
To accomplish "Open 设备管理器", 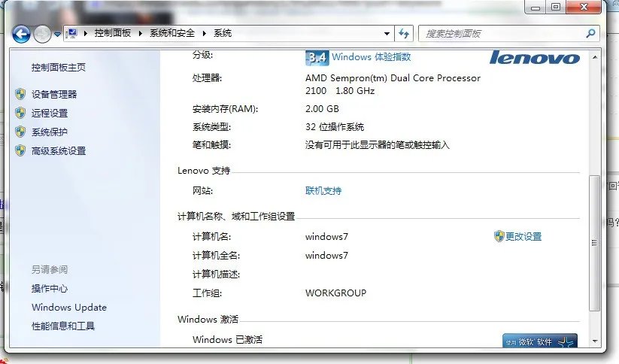I will 54,94.
